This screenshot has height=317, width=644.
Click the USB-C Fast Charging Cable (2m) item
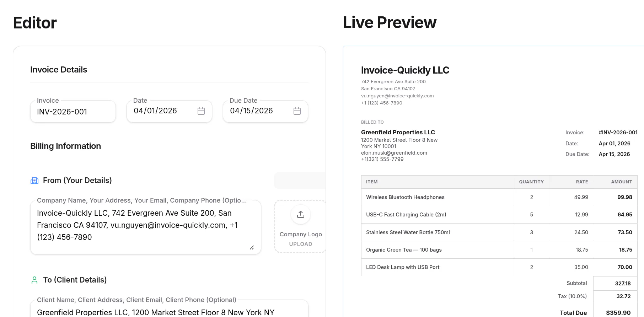click(x=406, y=215)
